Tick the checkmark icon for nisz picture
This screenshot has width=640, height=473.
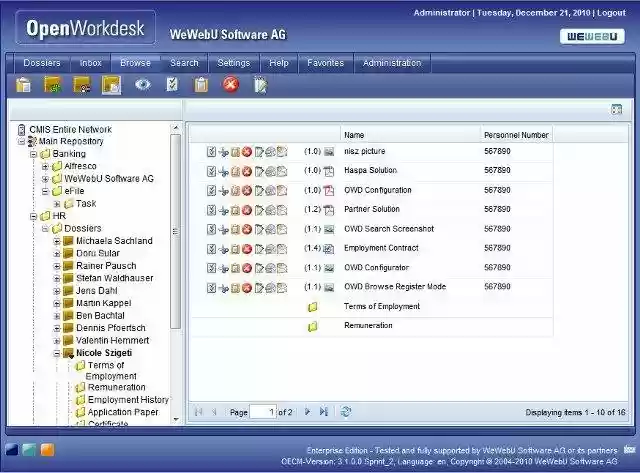(x=211, y=152)
